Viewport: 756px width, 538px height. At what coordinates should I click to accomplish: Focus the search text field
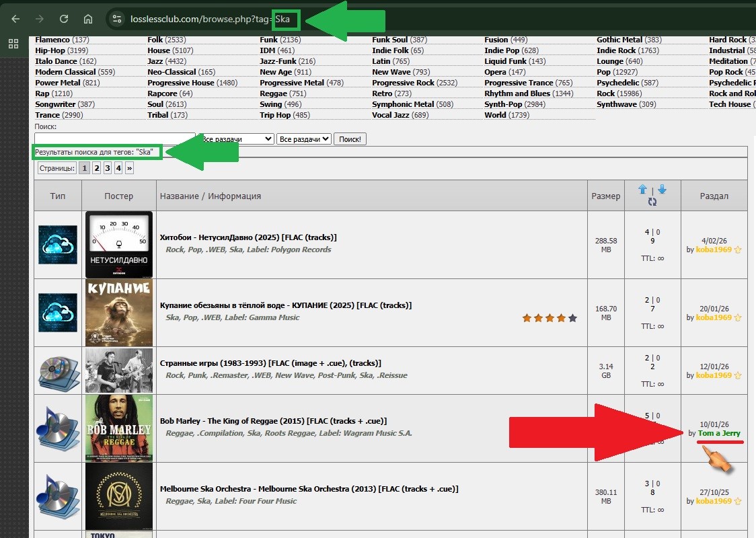coord(115,139)
